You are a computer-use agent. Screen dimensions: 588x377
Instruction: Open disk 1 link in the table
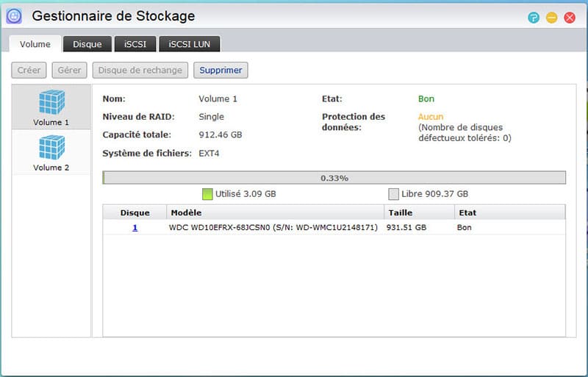point(135,228)
